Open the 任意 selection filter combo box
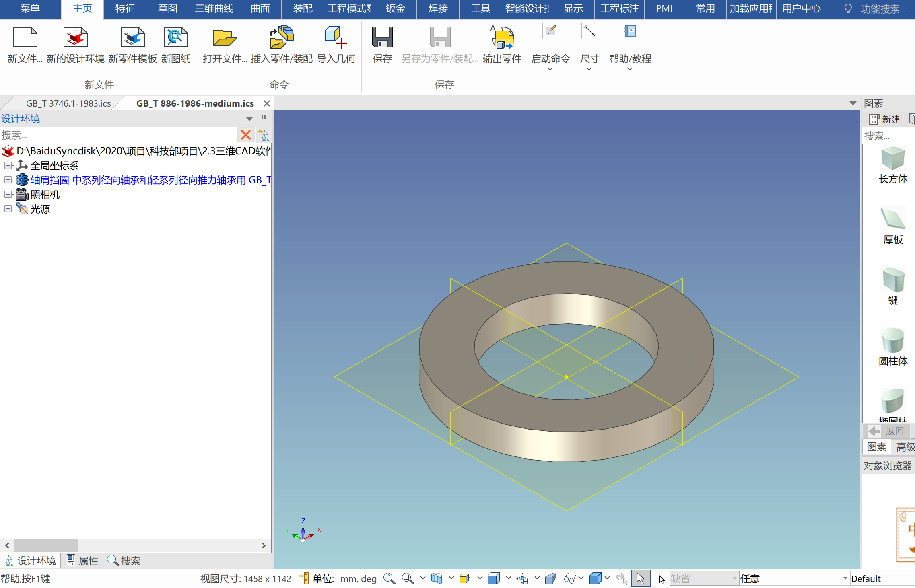 [x=794, y=578]
